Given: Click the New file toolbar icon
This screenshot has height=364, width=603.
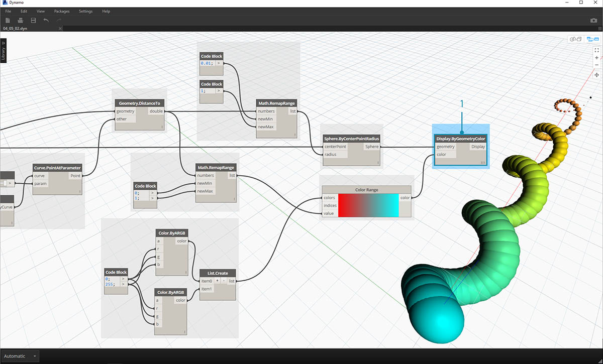Looking at the screenshot, I should coord(8,20).
